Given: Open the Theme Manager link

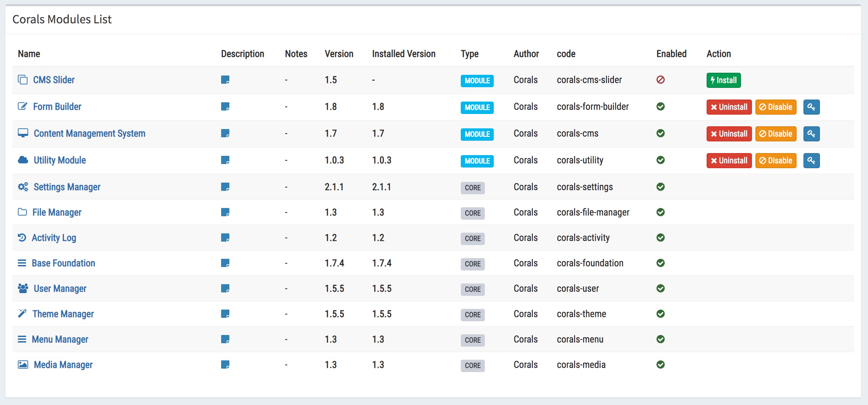Looking at the screenshot, I should (x=63, y=314).
